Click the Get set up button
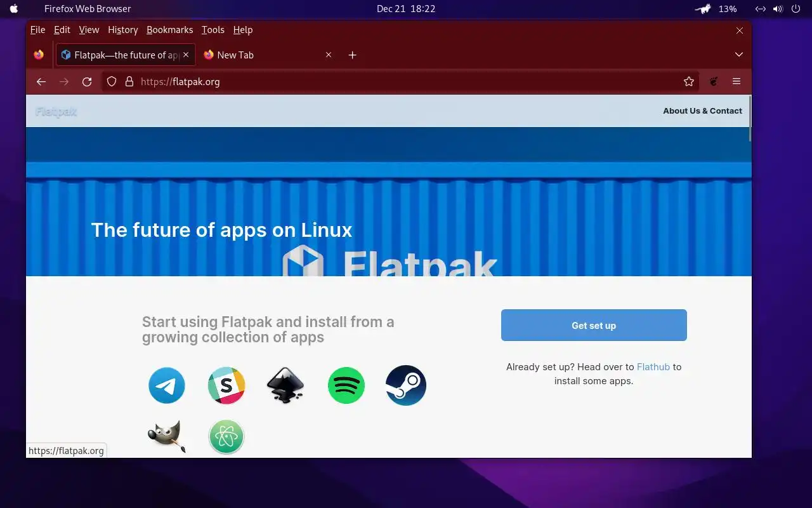 pos(594,325)
